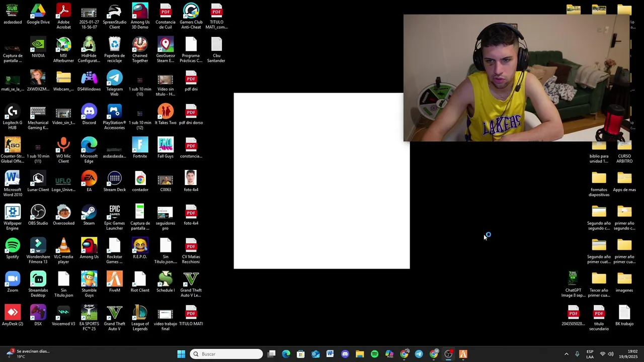Open the taskbar volume control
644x362 pixels.
point(611,354)
